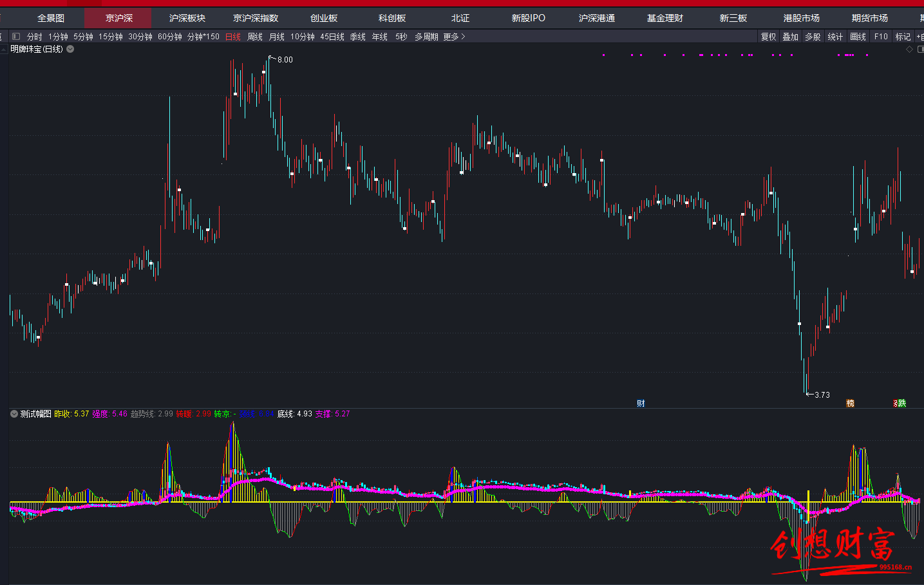Switch to 年线 yearly period
The width and height of the screenshot is (924, 585).
tap(380, 37)
